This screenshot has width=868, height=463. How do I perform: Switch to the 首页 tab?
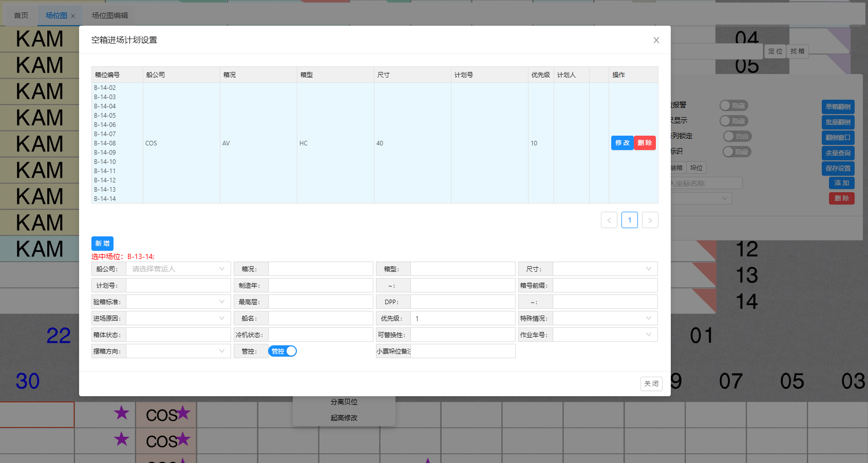[x=21, y=15]
